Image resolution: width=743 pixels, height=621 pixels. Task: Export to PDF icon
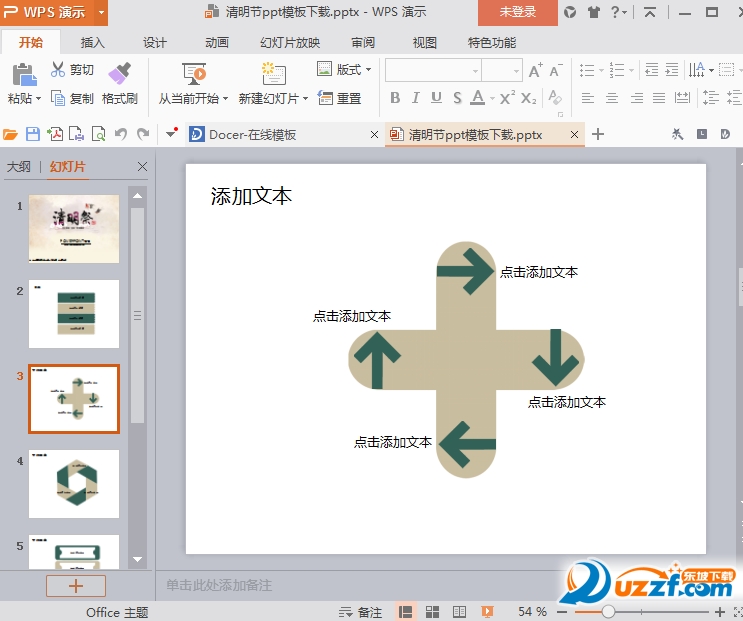[x=55, y=135]
